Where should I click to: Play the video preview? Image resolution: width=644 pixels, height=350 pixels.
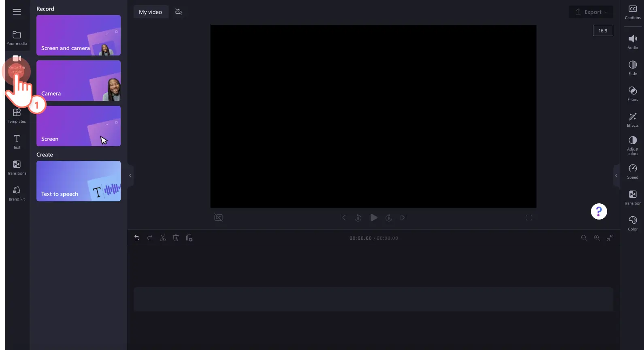[374, 218]
